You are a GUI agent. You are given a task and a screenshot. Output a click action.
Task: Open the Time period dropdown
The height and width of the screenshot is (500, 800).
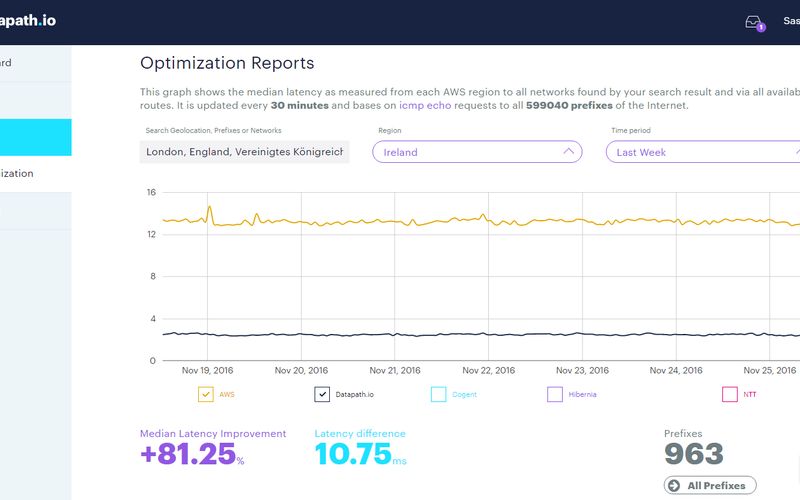703,152
